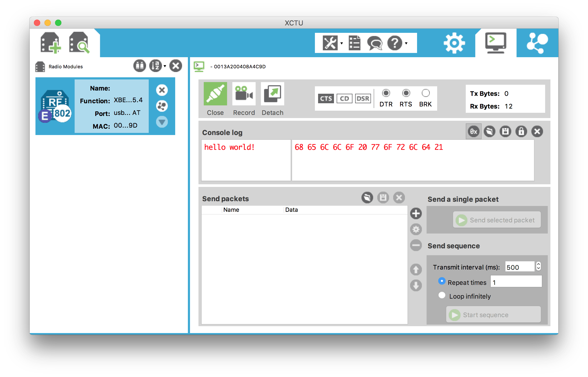Expand the tools dropdown arrow

tap(342, 43)
